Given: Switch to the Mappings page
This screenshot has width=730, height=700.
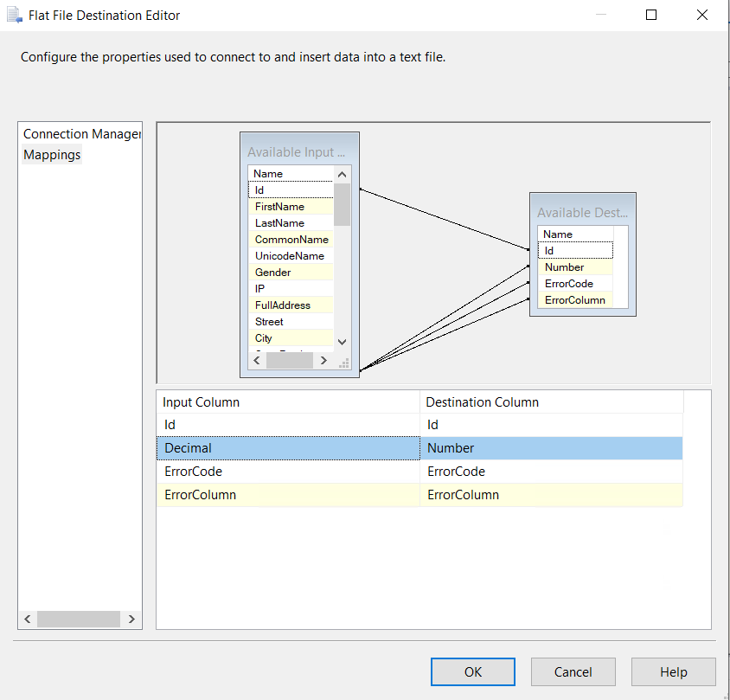Looking at the screenshot, I should (x=52, y=155).
